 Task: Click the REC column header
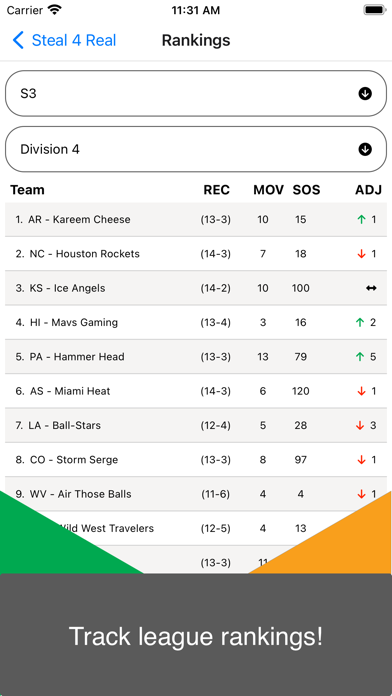point(217,190)
